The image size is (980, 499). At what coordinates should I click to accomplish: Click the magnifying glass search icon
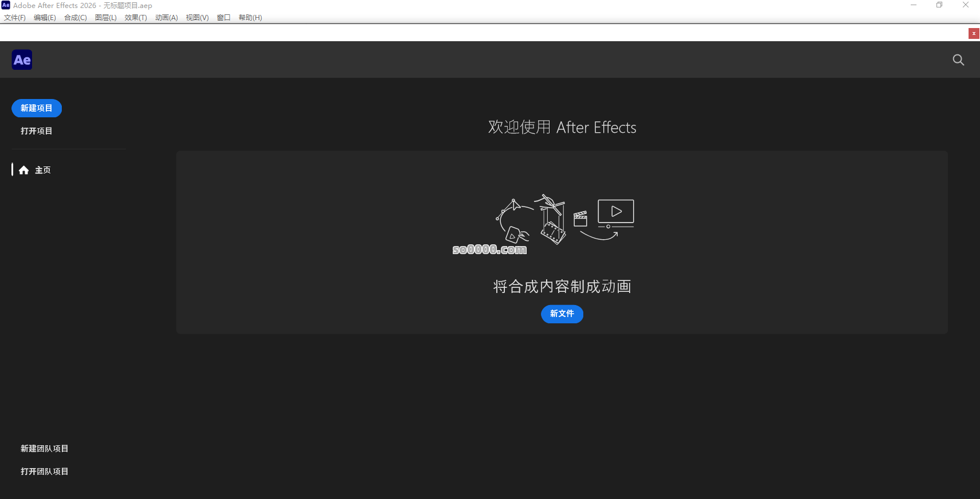pos(958,60)
